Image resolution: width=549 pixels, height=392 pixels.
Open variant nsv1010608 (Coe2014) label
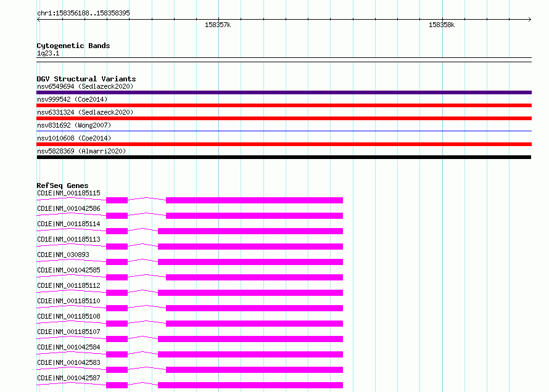click(x=74, y=138)
